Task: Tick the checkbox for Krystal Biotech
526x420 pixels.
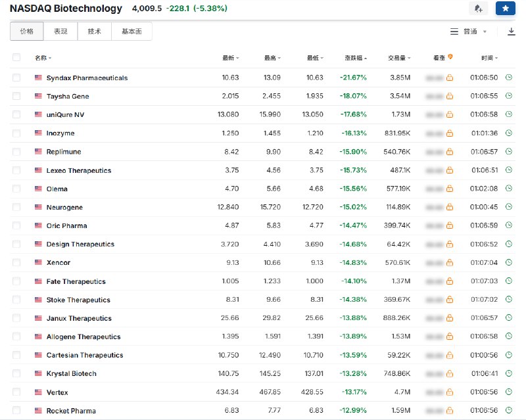Action: (x=16, y=373)
